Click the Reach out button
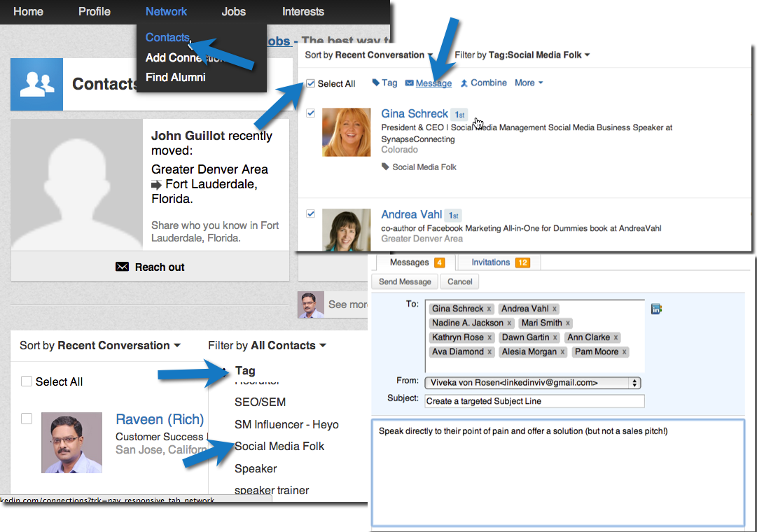 tap(150, 267)
